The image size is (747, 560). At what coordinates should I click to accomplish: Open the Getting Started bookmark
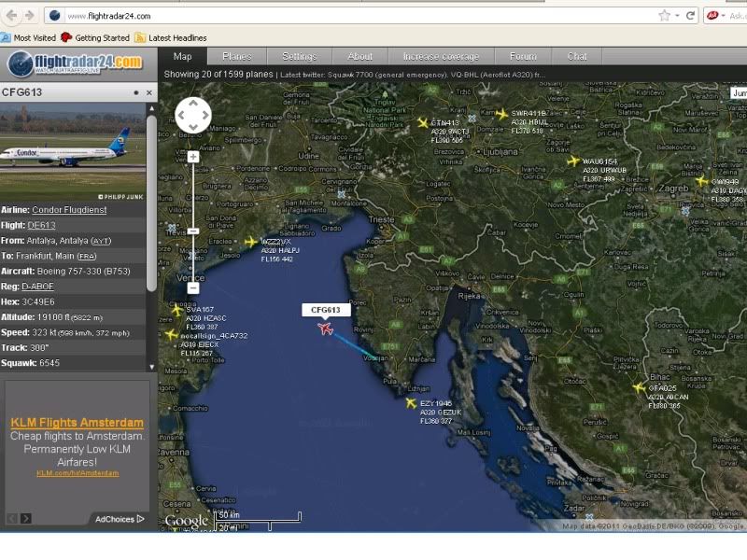click(x=95, y=37)
